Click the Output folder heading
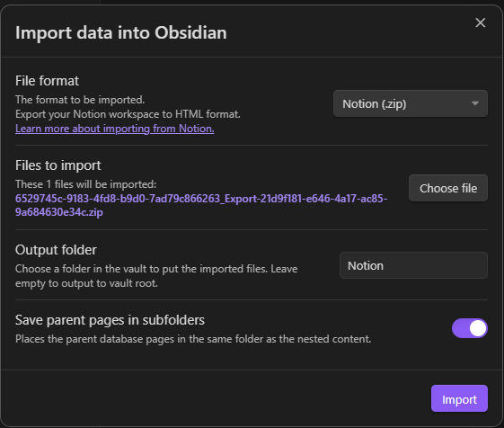This screenshot has width=504, height=428. coord(56,250)
